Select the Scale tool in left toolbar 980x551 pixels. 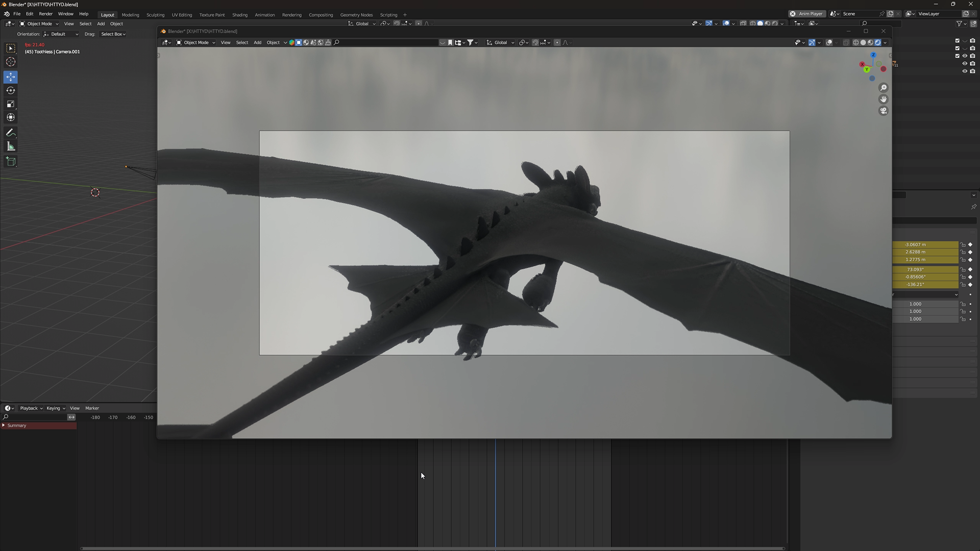(x=11, y=104)
